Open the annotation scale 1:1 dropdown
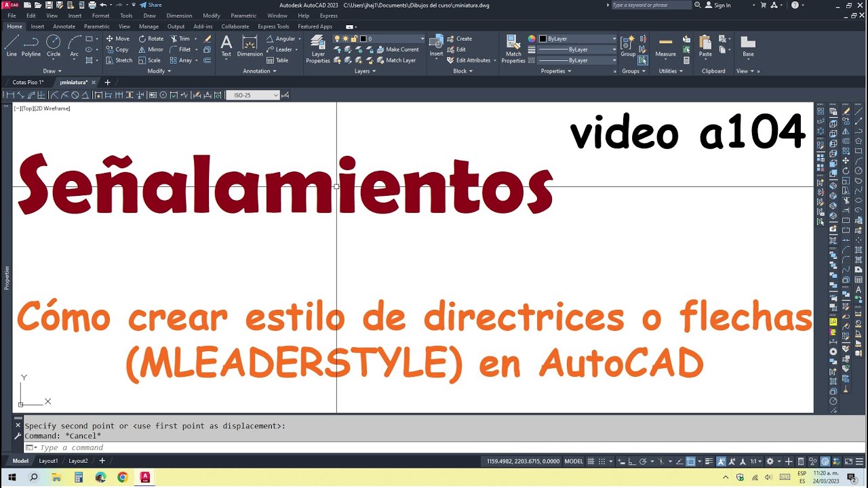 point(755,462)
